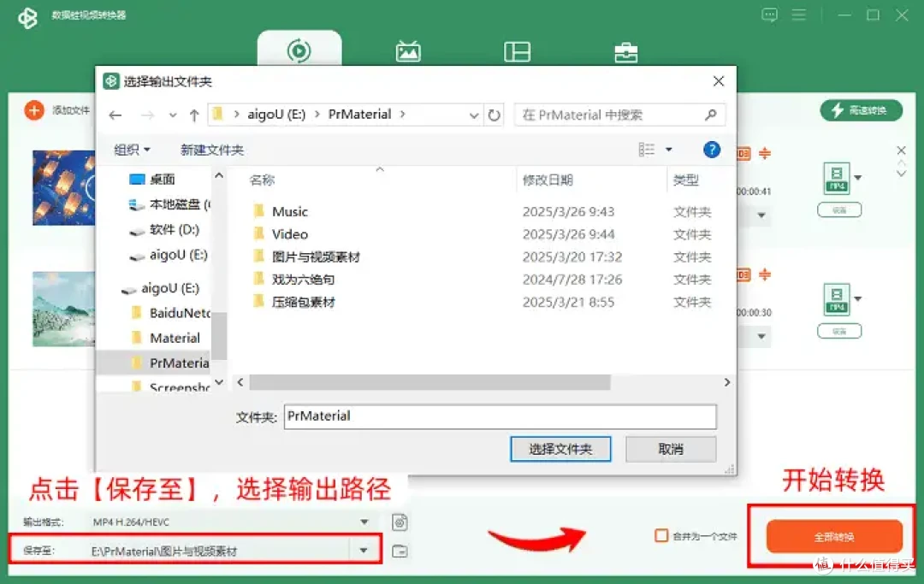Open the 组织 organize menu
This screenshot has width=924, height=584.
click(x=132, y=150)
